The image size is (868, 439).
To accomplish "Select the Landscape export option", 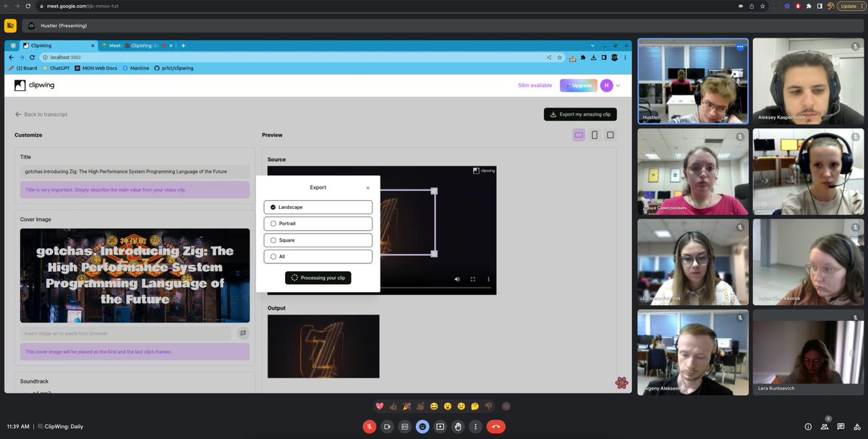I will pyautogui.click(x=318, y=207).
